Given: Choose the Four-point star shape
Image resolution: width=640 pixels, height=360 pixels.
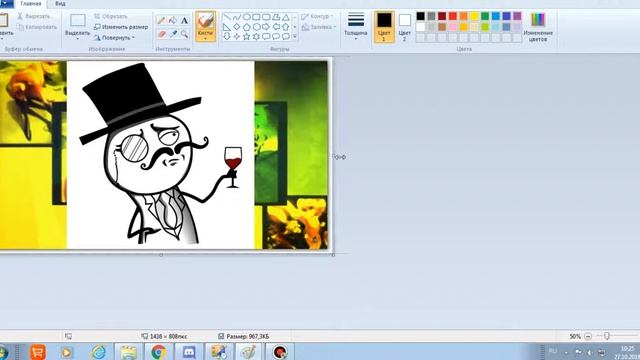Looking at the screenshot, I should (x=237, y=36).
